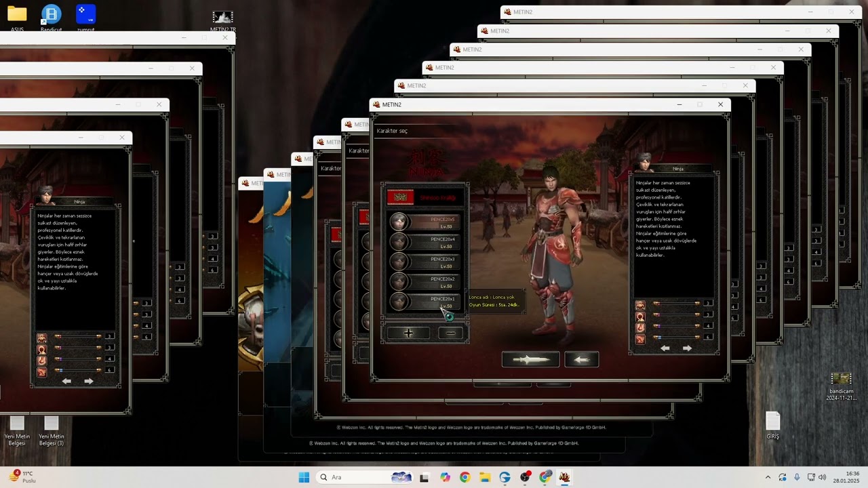The width and height of the screenshot is (868, 488).
Task: Click value 6 box in front window stats
Action: point(708,337)
